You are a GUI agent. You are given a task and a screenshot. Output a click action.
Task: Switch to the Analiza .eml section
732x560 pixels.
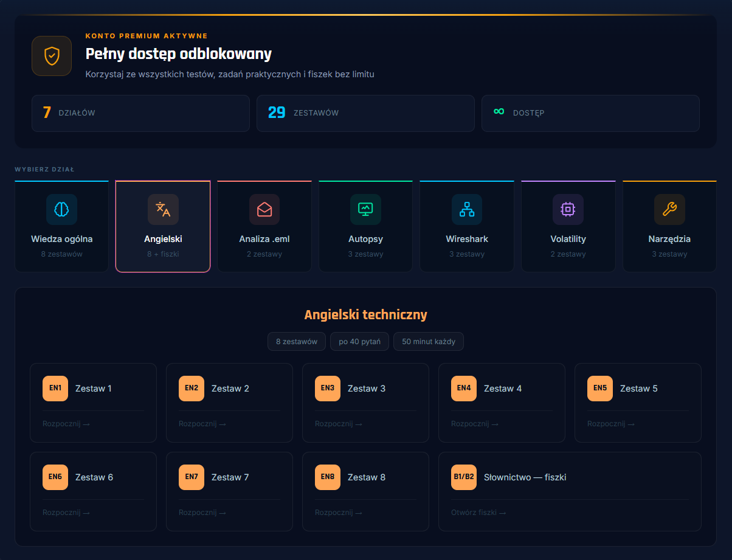(x=264, y=226)
